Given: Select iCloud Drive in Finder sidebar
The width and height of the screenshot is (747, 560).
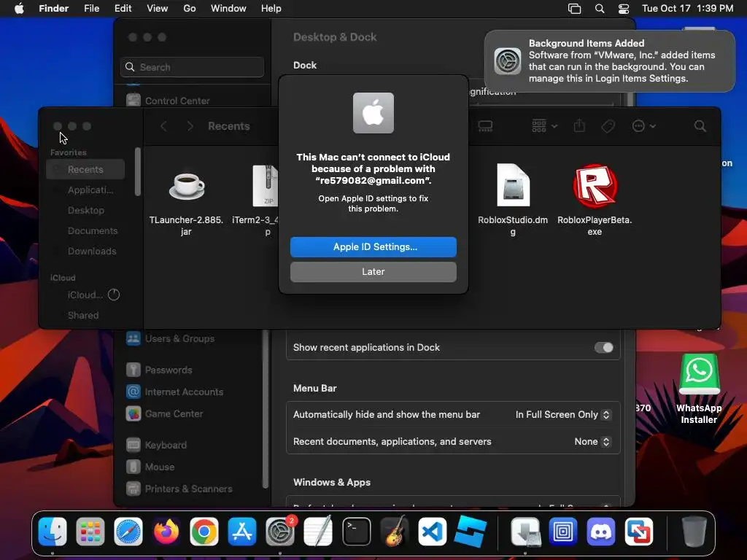Looking at the screenshot, I should pos(85,295).
